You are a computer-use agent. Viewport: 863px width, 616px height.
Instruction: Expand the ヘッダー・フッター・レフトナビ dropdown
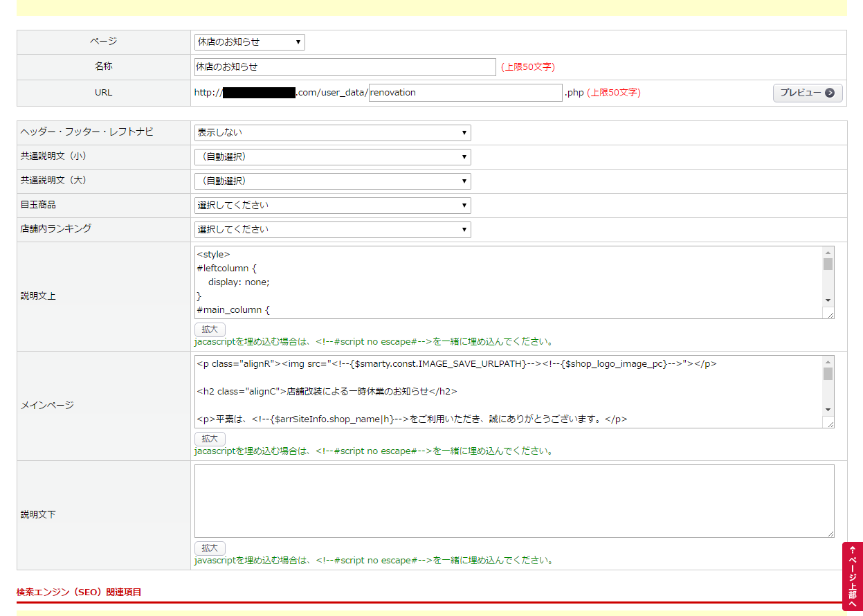click(x=332, y=133)
